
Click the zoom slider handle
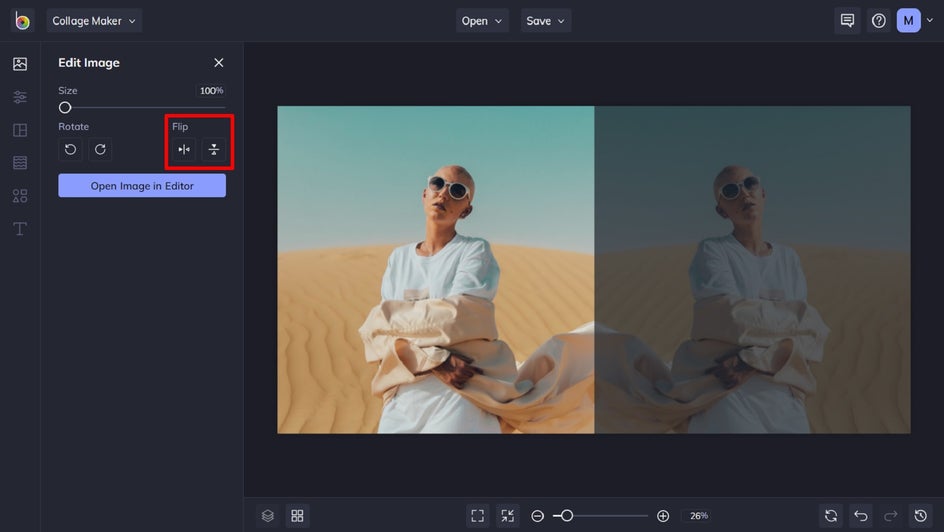pyautogui.click(x=567, y=516)
